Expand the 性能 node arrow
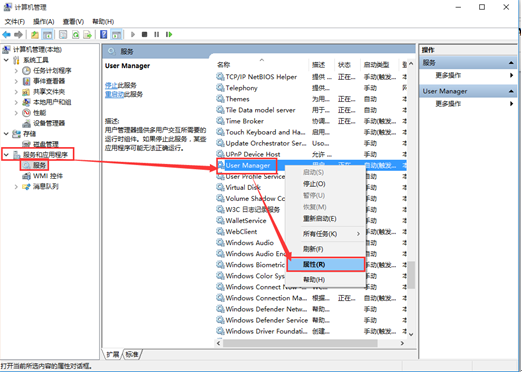522x373 pixels. [16, 113]
